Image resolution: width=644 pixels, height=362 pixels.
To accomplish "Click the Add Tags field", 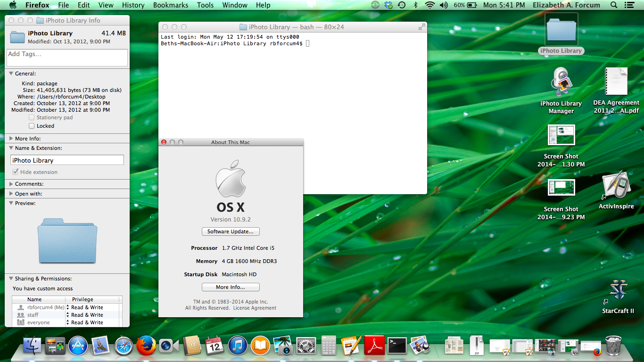I will point(67,58).
